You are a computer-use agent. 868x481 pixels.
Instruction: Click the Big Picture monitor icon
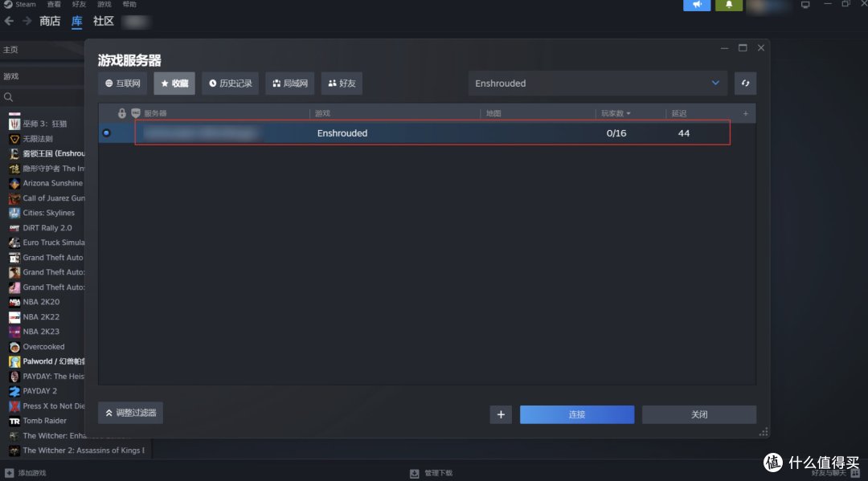(805, 5)
